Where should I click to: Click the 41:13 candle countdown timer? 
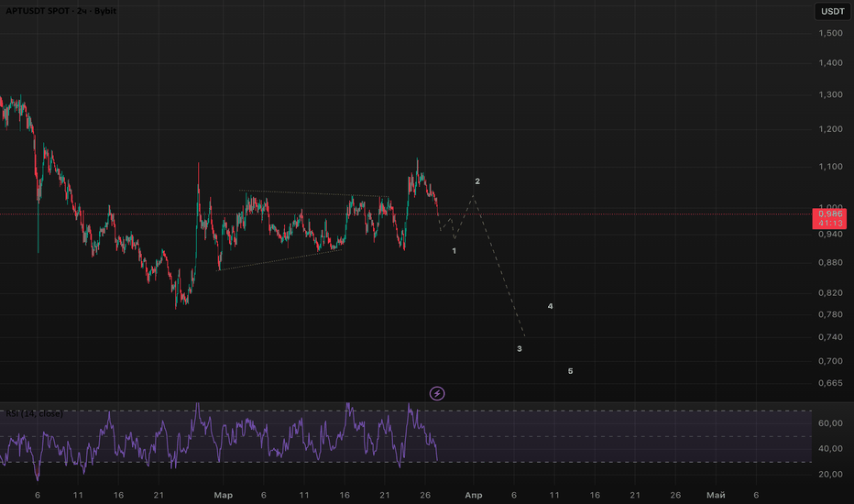[829, 224]
